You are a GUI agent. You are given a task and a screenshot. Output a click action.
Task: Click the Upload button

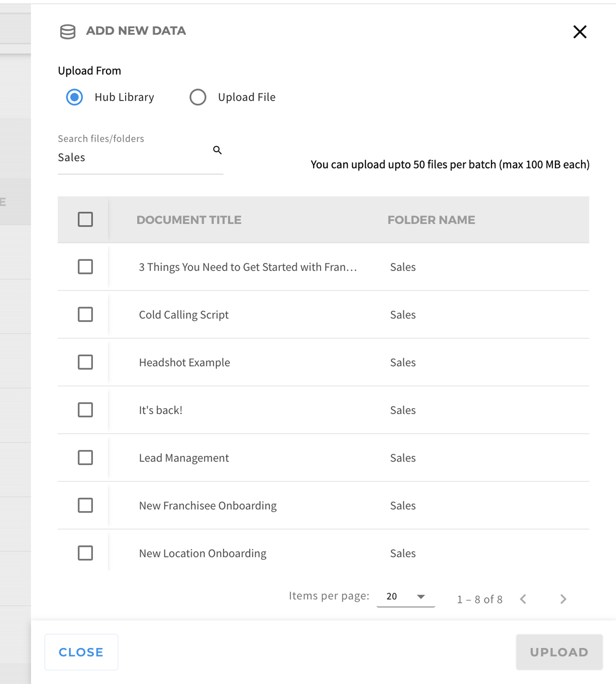pyautogui.click(x=559, y=652)
